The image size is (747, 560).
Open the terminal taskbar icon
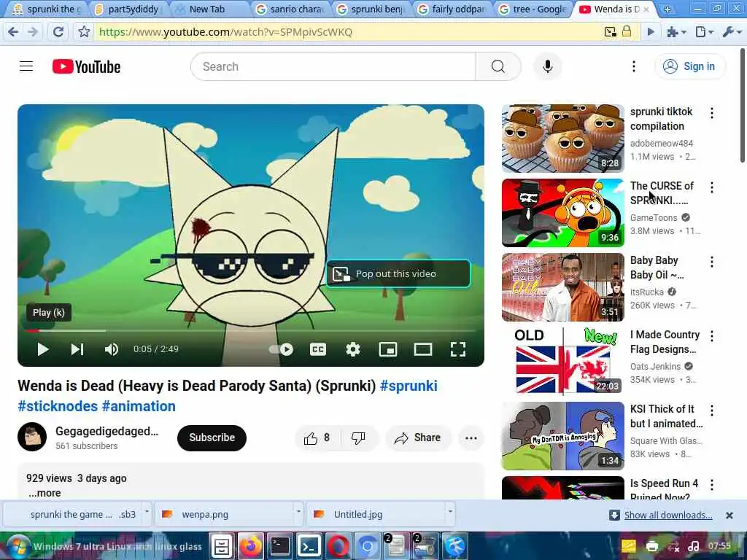pyautogui.click(x=279, y=546)
